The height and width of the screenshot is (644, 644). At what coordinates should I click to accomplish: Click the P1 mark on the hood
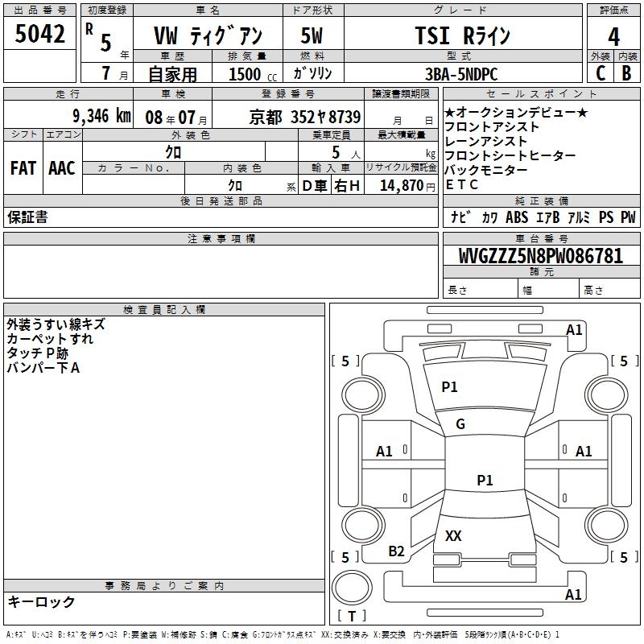449,387
